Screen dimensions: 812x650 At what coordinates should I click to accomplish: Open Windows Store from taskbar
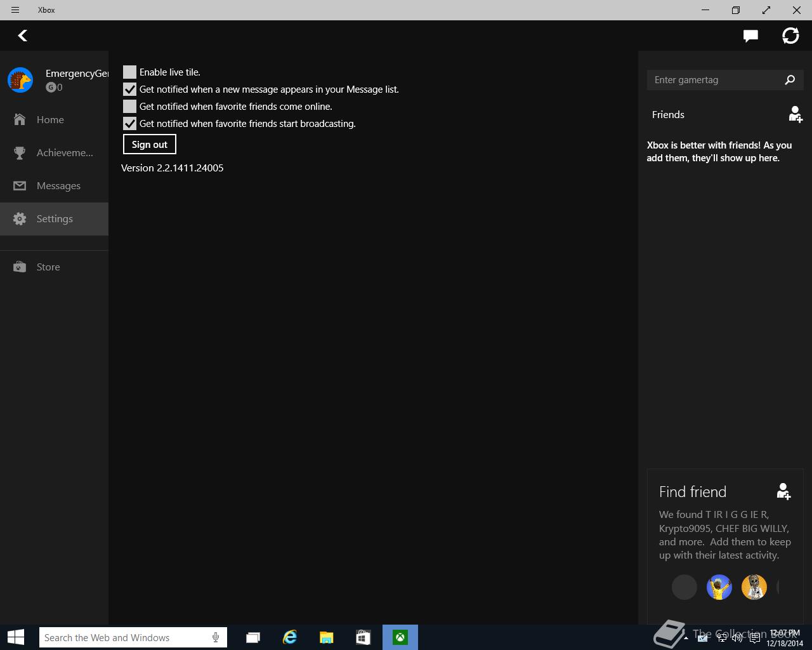[363, 637]
